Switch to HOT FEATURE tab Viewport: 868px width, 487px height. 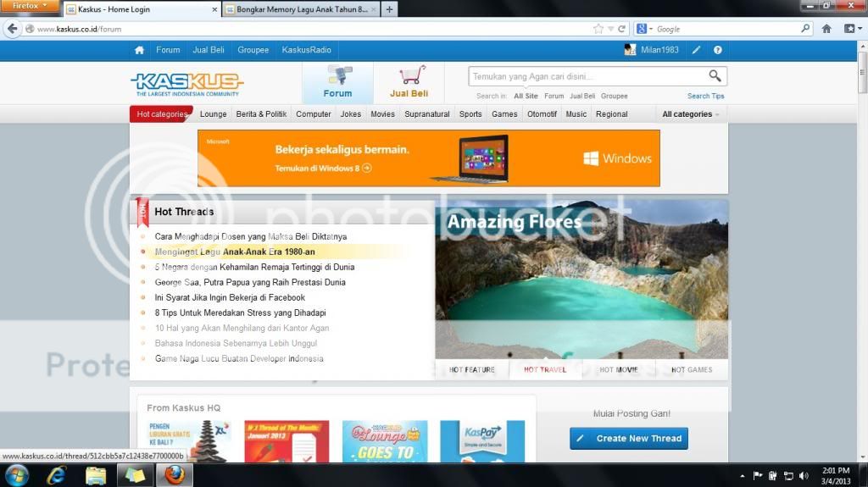coord(471,369)
